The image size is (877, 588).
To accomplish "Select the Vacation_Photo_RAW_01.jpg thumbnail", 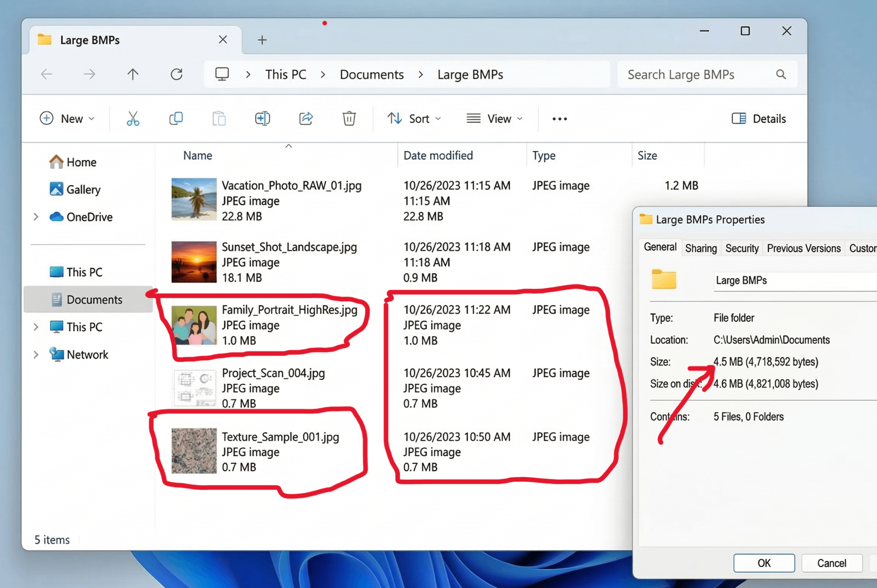I will pos(194,200).
